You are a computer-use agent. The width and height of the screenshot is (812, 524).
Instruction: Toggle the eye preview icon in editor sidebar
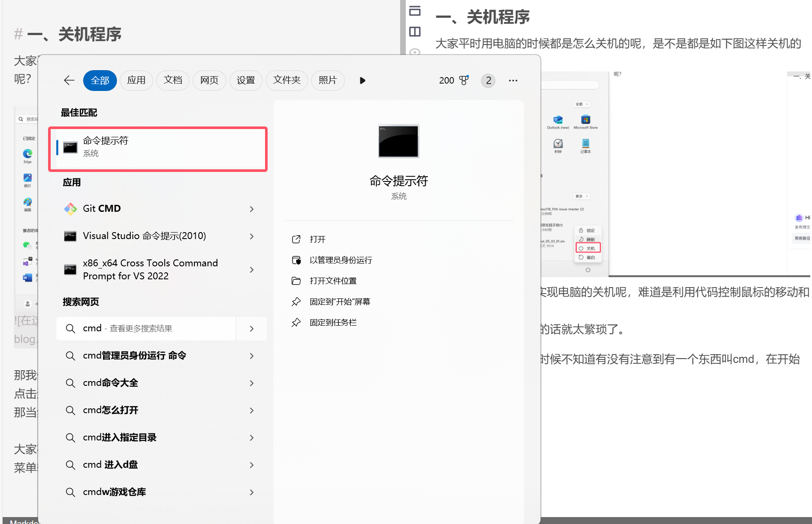tap(415, 52)
